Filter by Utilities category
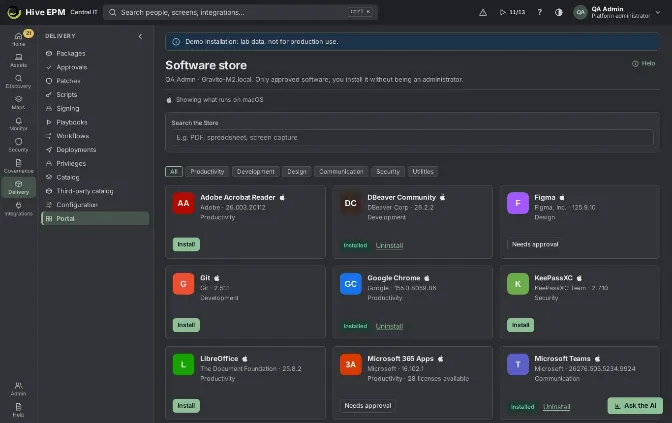Screen dimensions: 672x423 click(423, 171)
